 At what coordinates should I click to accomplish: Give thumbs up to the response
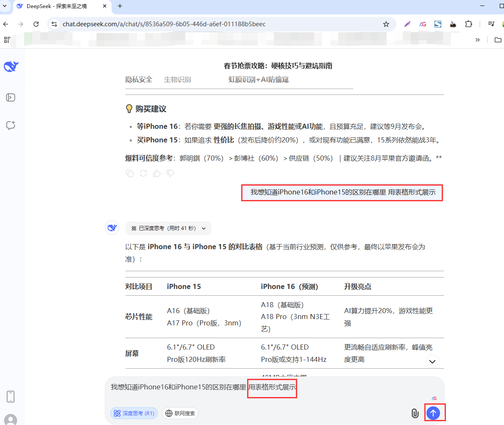(x=157, y=173)
